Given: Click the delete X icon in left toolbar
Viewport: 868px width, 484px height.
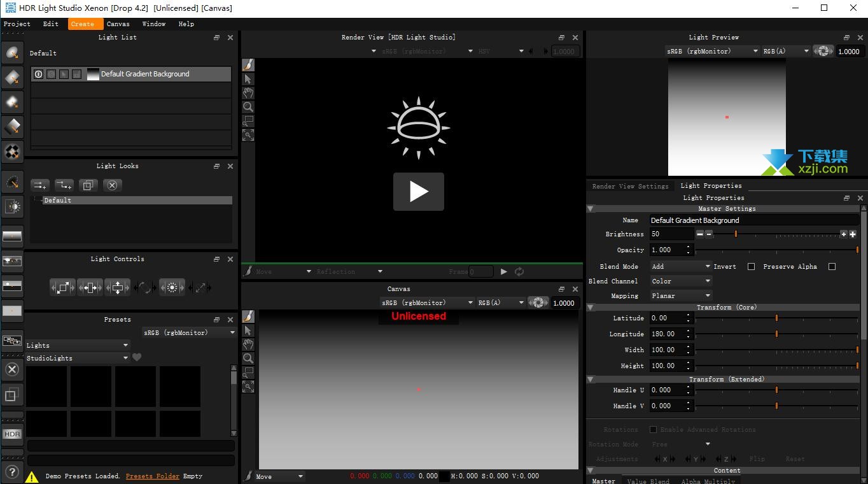Looking at the screenshot, I should 12,369.
